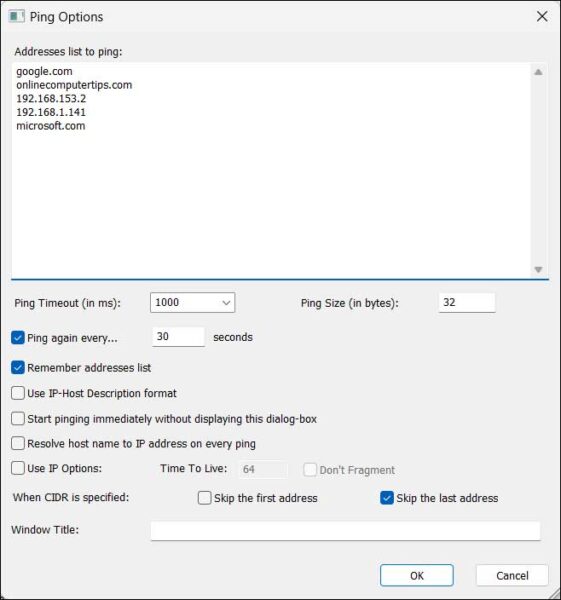Close the Ping Options dialog
Image resolution: width=561 pixels, height=600 pixels.
542,16
